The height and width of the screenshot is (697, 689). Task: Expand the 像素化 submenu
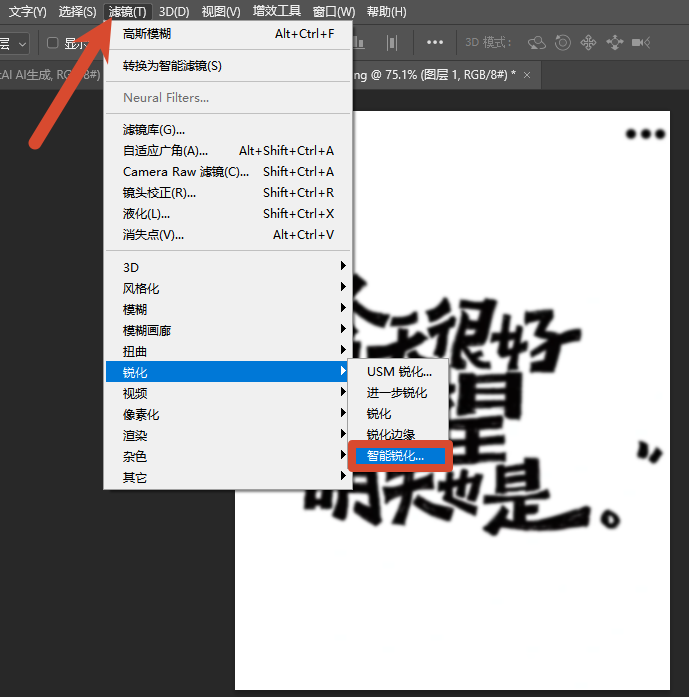227,414
